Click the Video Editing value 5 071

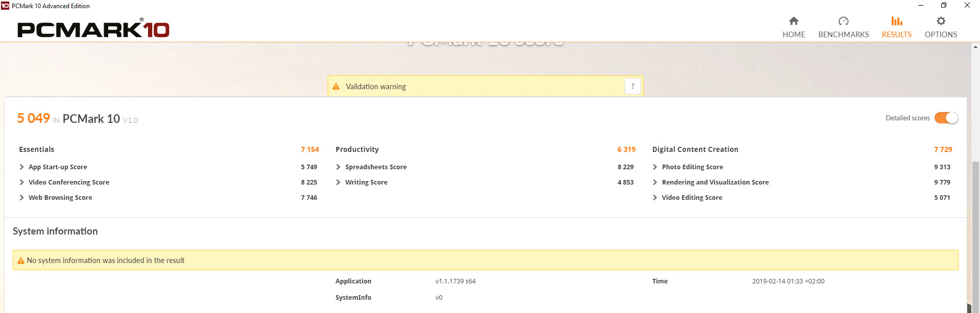click(x=942, y=197)
